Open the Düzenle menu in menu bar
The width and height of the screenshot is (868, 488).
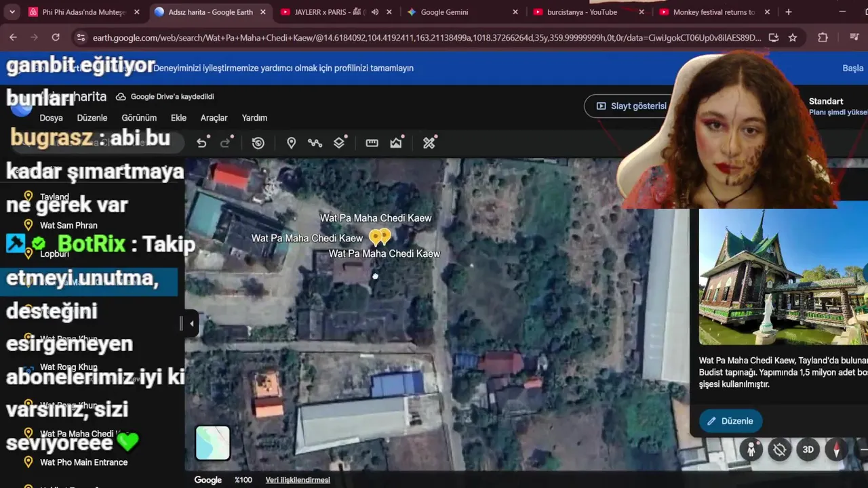pos(92,118)
